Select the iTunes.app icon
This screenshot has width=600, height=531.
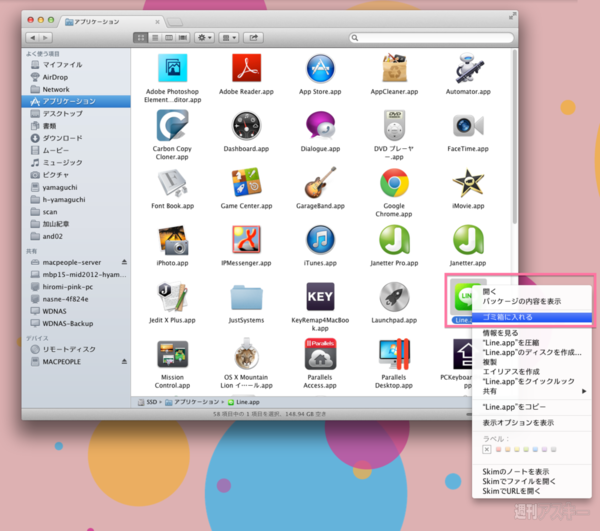click(320, 240)
